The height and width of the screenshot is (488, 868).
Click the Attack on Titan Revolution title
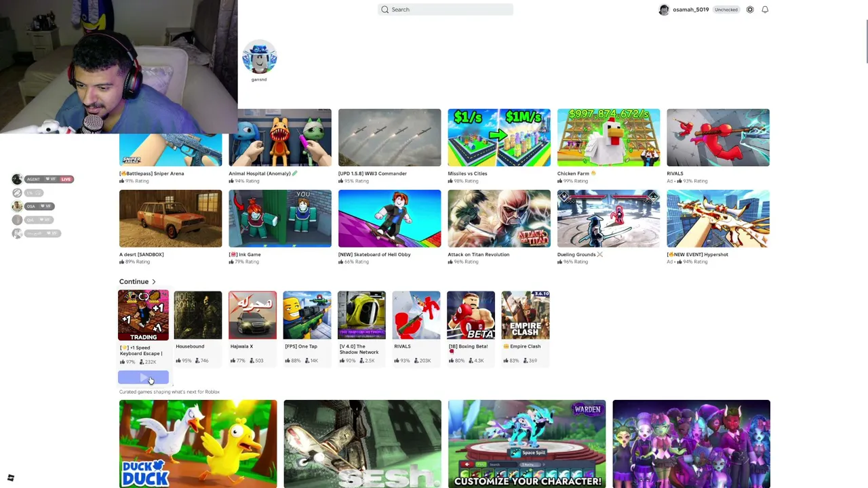click(x=478, y=255)
